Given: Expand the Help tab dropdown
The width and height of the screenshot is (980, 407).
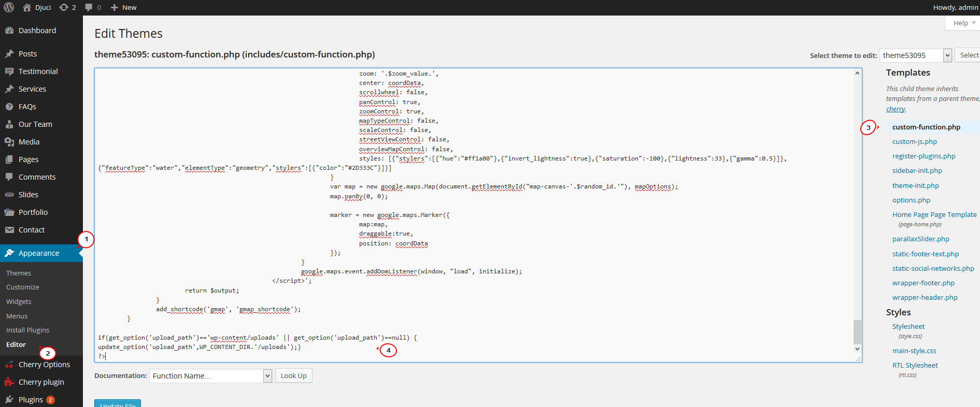Looking at the screenshot, I should click(x=964, y=23).
